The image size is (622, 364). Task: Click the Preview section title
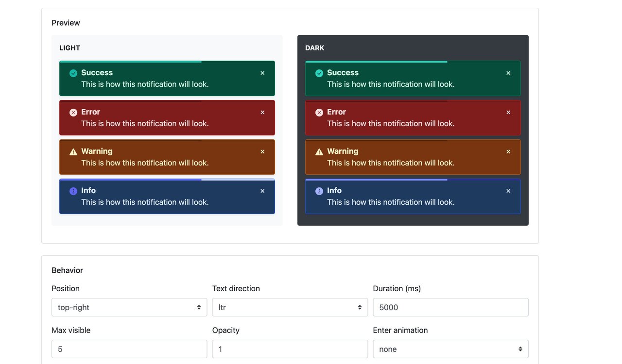[x=66, y=23]
